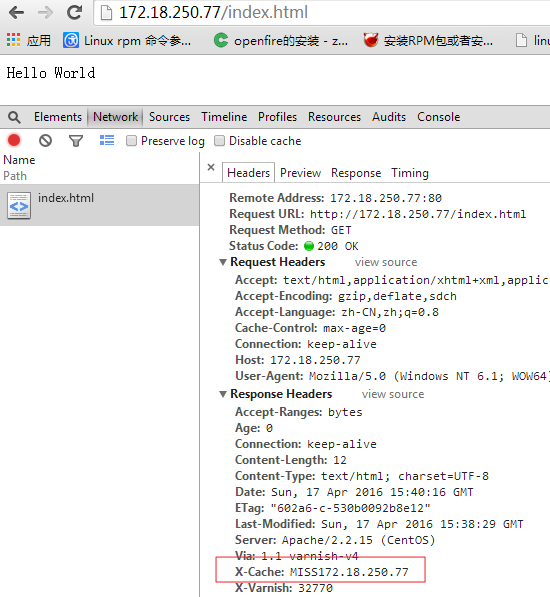Open the partially visible linu bookmark
The width and height of the screenshot is (550, 597).
click(532, 40)
